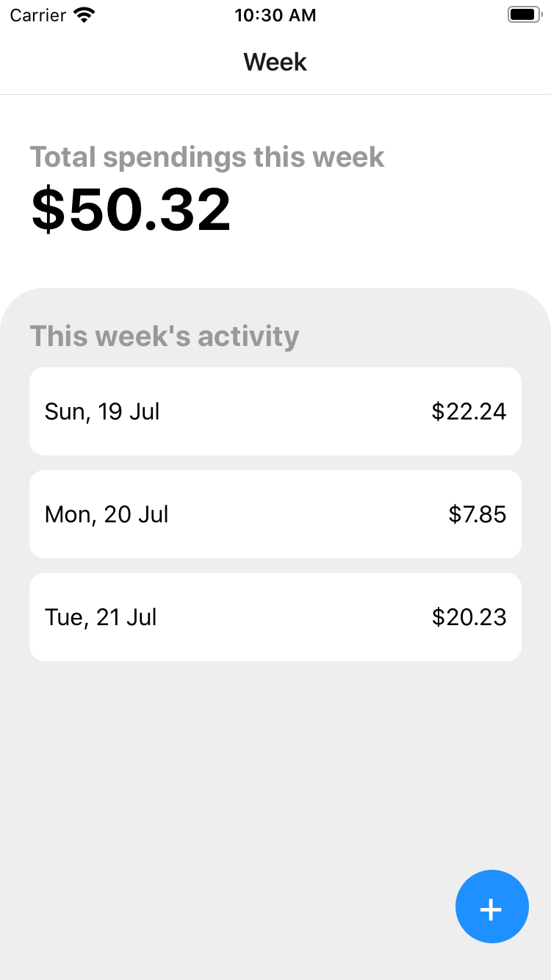551x980 pixels.
Task: Tap the Carrier label in status bar
Action: [x=38, y=15]
